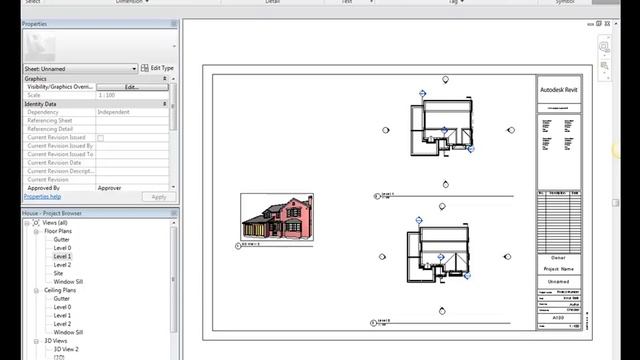Open the type preview dropdown arrow in Properties

(x=174, y=46)
